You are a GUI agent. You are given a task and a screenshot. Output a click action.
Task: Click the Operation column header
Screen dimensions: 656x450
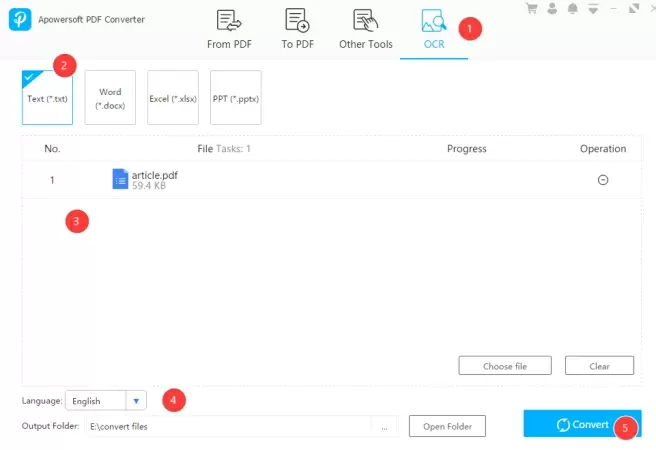(603, 148)
